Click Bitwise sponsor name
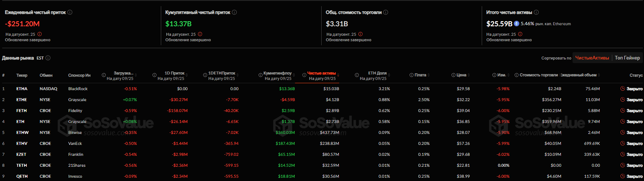 [75, 132]
